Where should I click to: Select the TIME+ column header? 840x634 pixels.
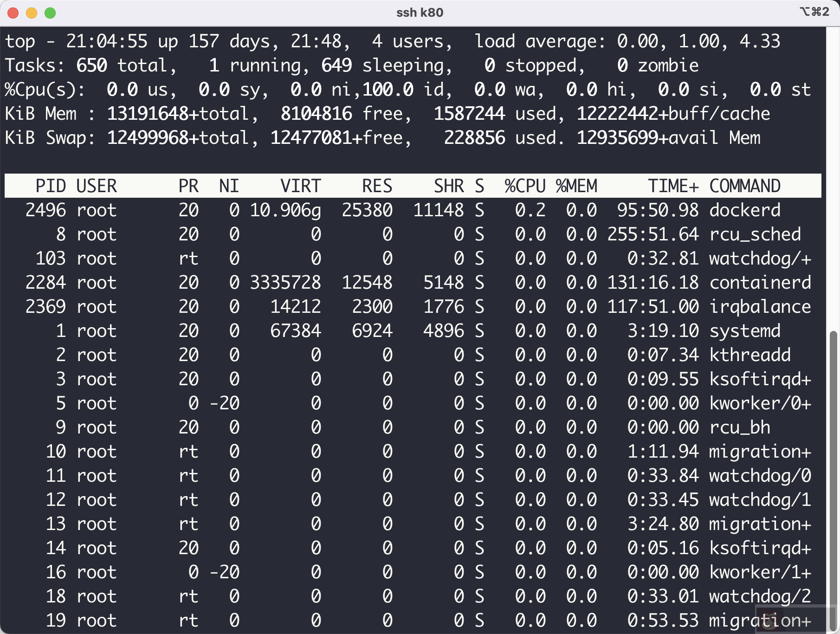coord(673,186)
